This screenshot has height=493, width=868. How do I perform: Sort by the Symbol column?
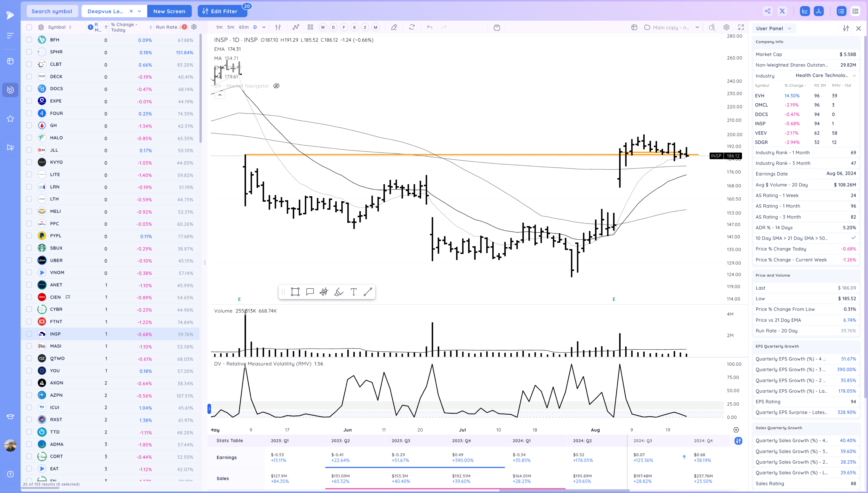pyautogui.click(x=59, y=27)
